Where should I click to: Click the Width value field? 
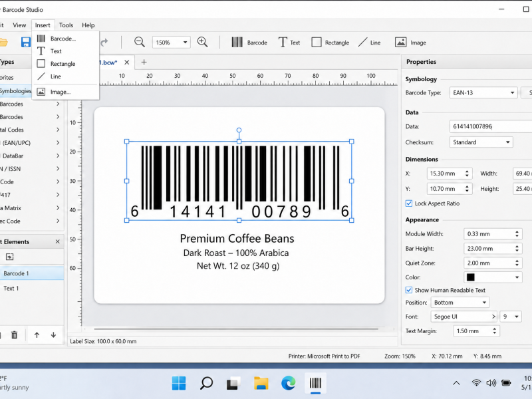pos(522,174)
